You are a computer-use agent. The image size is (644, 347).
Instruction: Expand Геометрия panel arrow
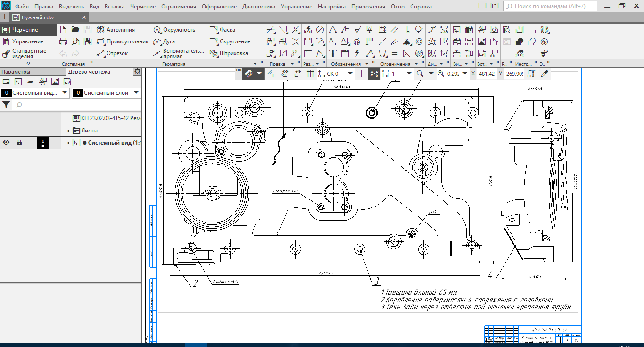click(255, 64)
